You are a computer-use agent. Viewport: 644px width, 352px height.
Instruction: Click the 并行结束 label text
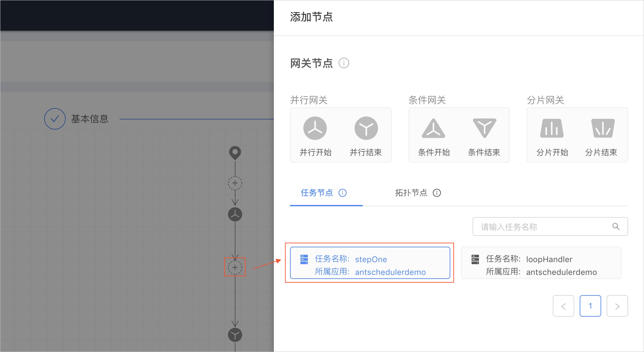366,152
